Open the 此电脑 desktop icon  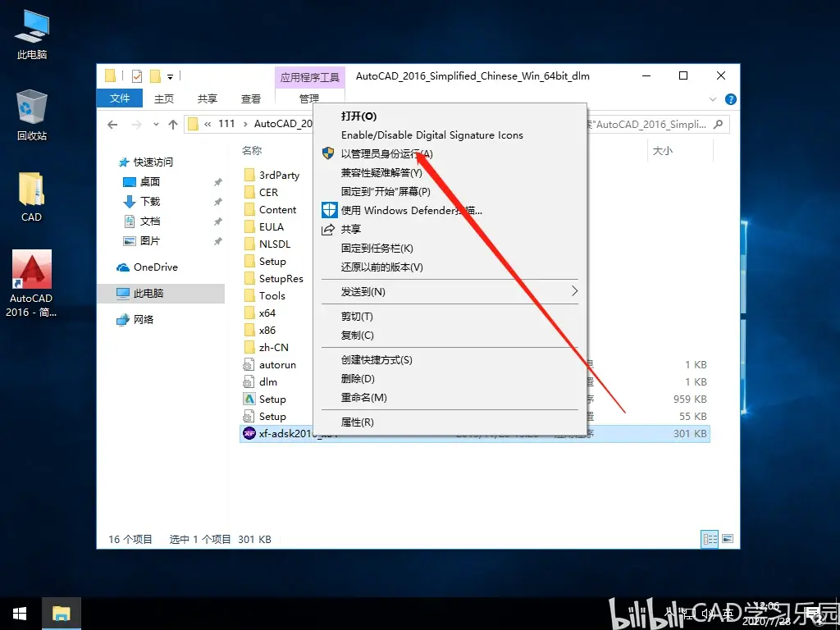[32, 34]
